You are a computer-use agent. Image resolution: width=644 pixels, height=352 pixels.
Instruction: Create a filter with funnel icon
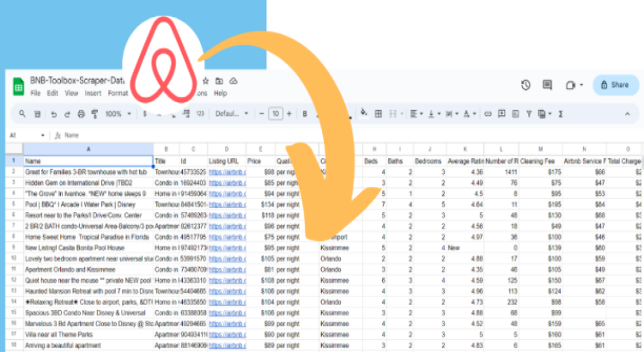click(x=529, y=114)
